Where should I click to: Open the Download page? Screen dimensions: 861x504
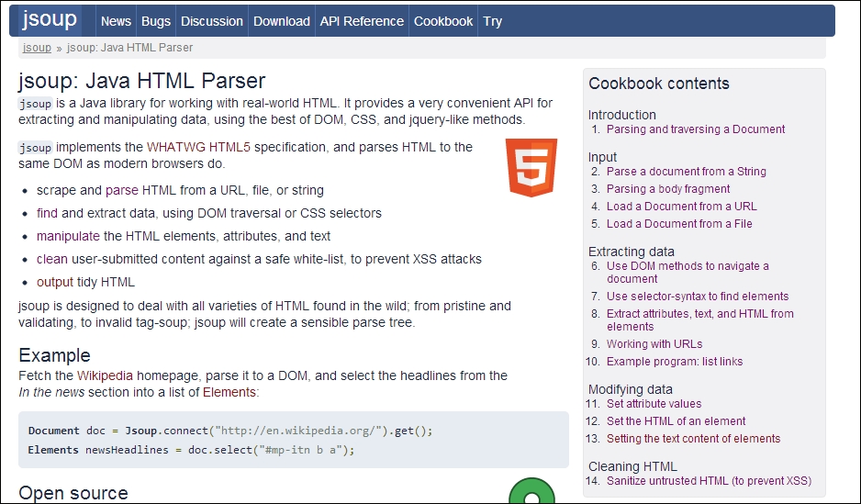(282, 21)
